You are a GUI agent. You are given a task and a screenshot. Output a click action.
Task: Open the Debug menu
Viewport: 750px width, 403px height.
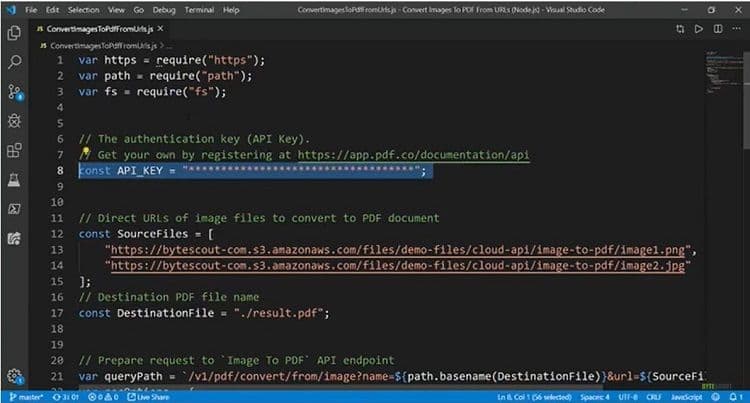pos(165,9)
